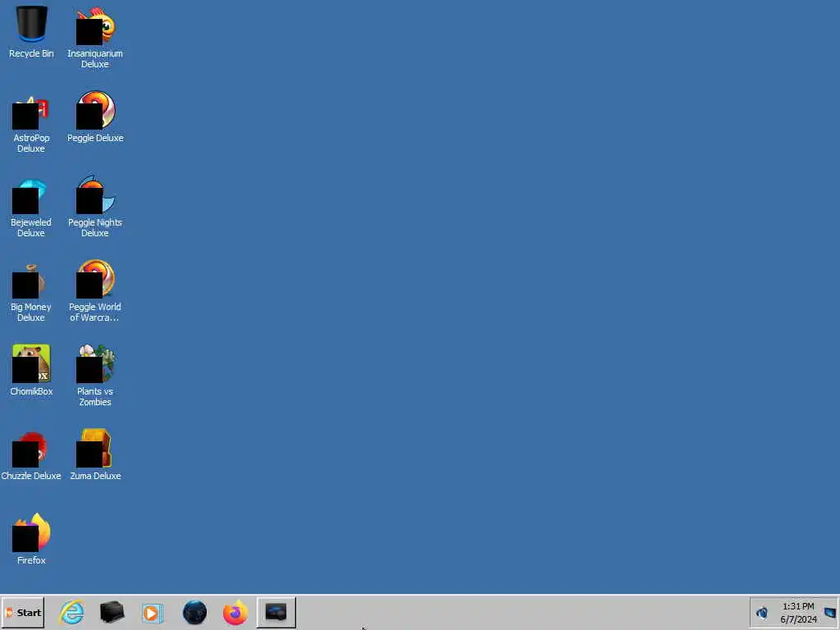Image resolution: width=840 pixels, height=630 pixels.
Task: Select the Insaniquarium Deluxe shortcut
Action: [x=95, y=38]
